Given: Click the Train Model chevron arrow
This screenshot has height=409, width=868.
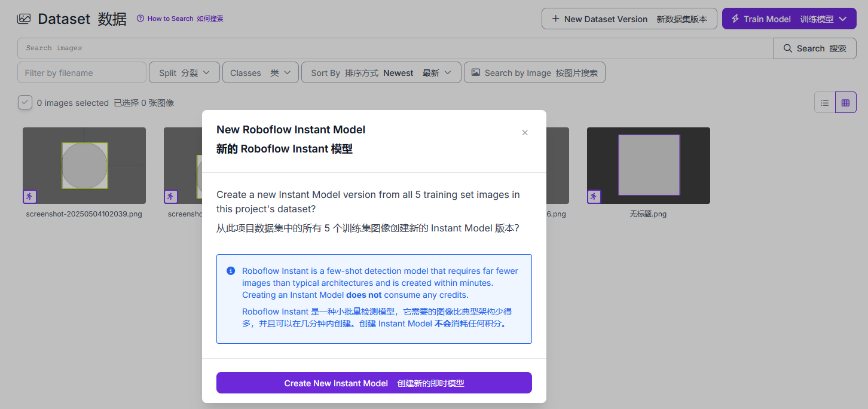Looking at the screenshot, I should 843,19.
